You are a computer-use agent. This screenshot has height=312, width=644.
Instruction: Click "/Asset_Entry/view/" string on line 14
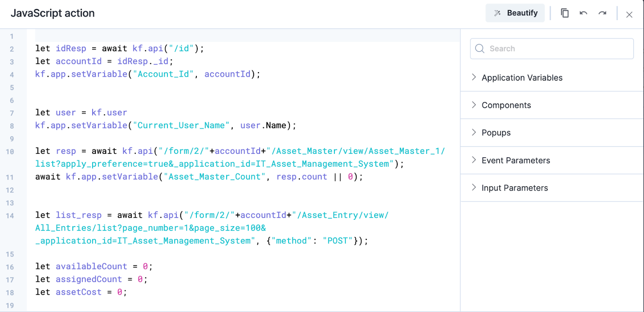pos(340,215)
